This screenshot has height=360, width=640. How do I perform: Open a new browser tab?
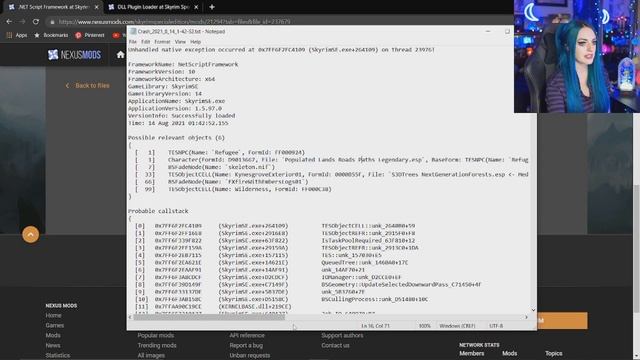tap(211, 7)
